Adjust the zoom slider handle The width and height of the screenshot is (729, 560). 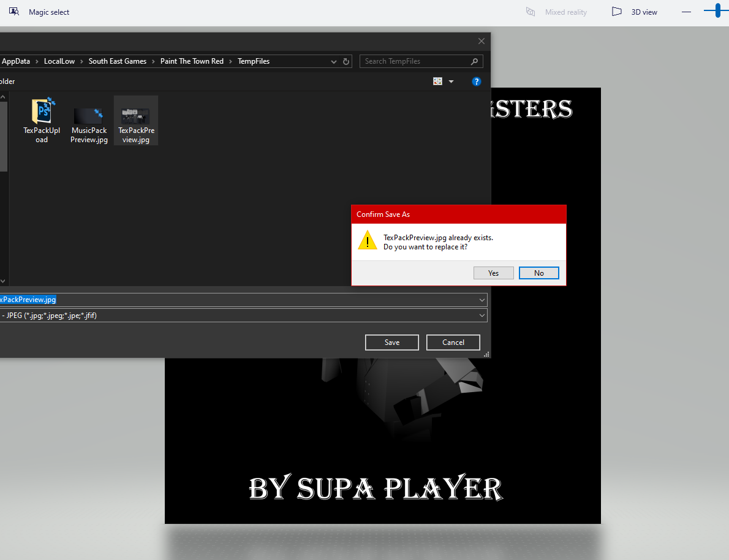[719, 10]
